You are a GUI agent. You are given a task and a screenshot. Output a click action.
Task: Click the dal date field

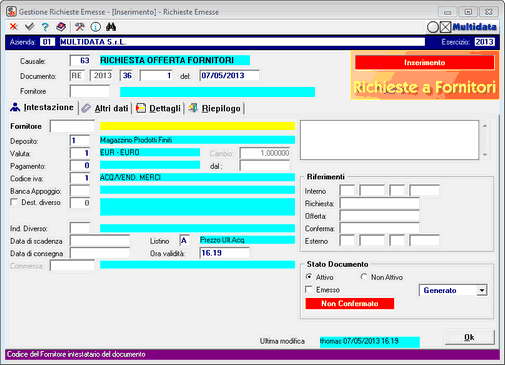click(265, 166)
